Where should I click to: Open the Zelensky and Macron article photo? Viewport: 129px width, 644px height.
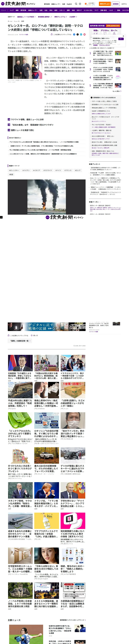[25, 68]
